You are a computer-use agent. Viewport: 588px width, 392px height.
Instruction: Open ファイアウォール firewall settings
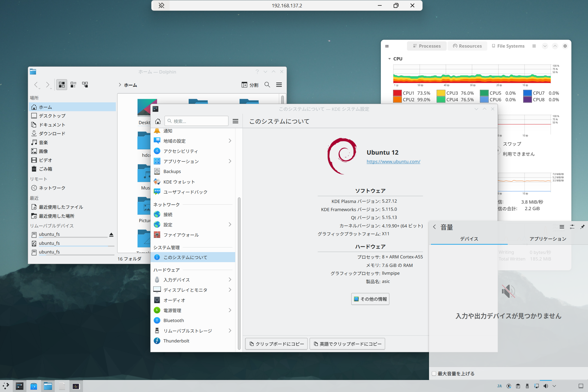[193, 235]
